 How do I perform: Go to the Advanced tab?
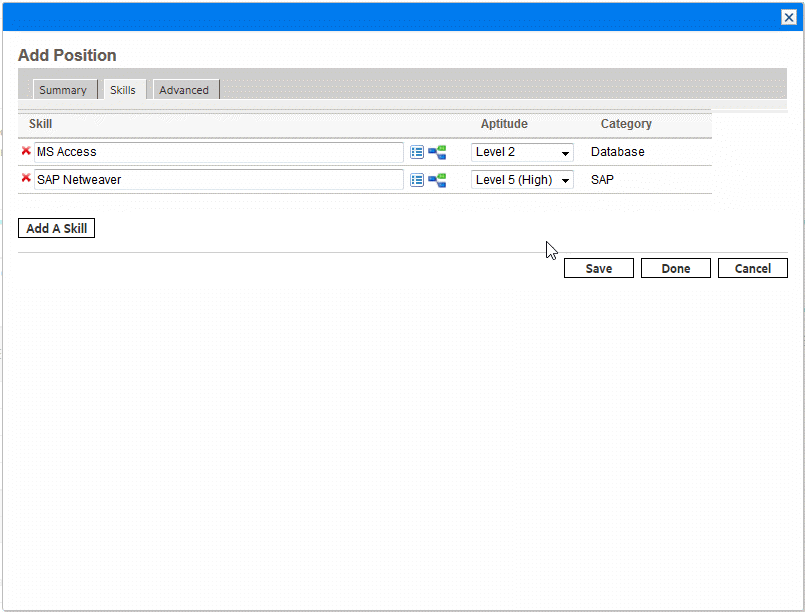(x=184, y=90)
